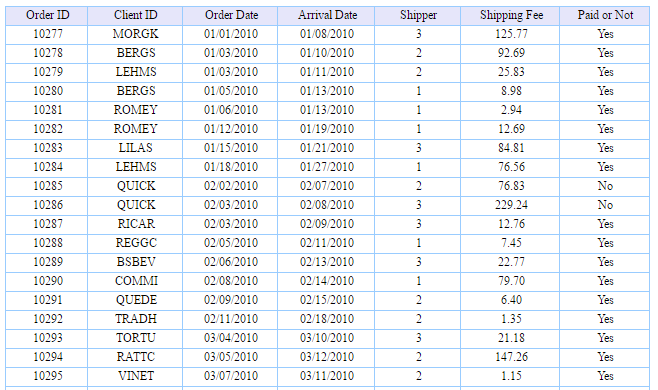Select order ID 10295 cell

pos(47,376)
